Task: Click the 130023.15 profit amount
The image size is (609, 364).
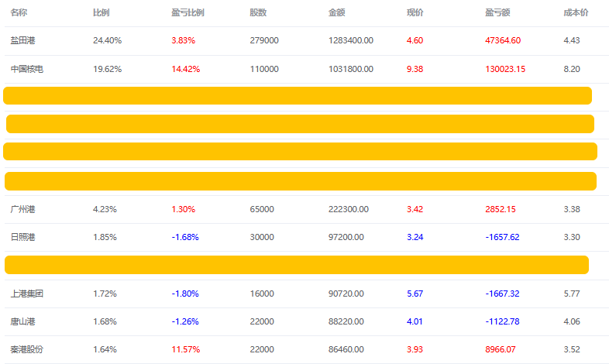Action: tap(505, 69)
